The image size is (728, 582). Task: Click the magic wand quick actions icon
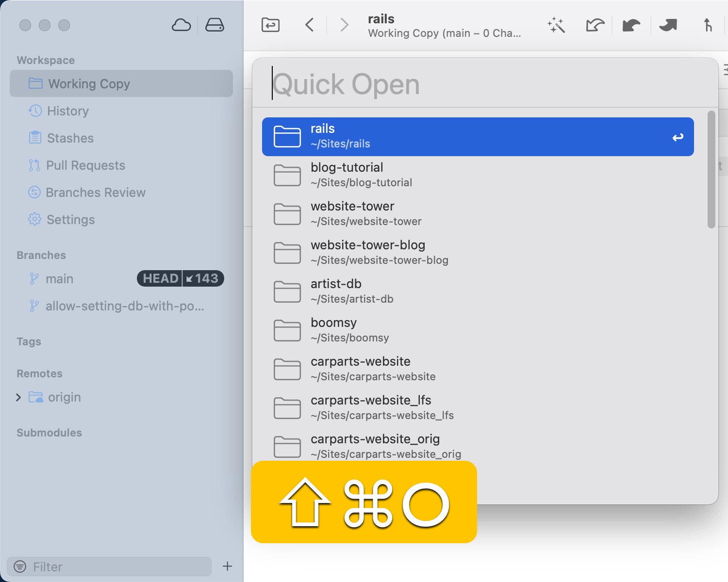(x=556, y=25)
